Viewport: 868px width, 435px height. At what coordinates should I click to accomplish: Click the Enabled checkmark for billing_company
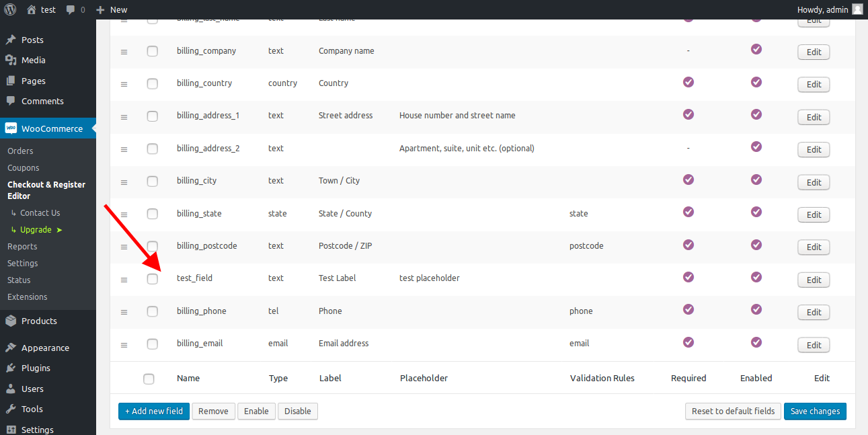point(756,49)
